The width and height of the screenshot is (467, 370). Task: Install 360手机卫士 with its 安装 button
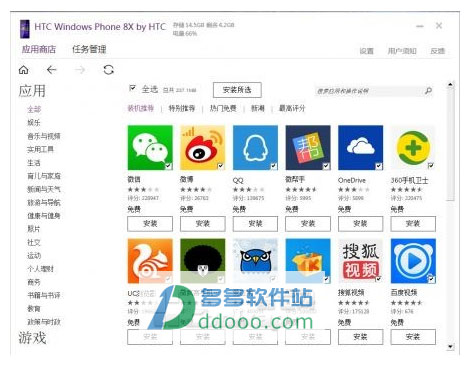(413, 224)
